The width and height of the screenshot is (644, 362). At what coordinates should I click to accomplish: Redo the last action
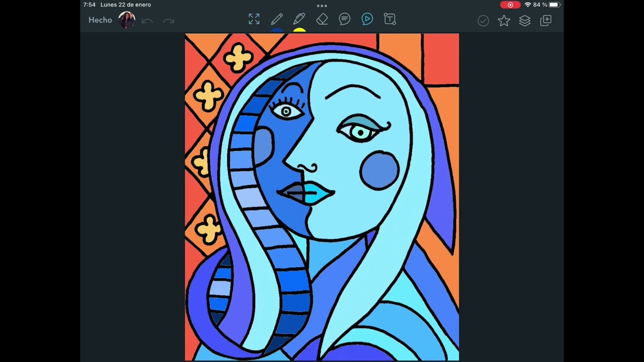click(x=169, y=21)
